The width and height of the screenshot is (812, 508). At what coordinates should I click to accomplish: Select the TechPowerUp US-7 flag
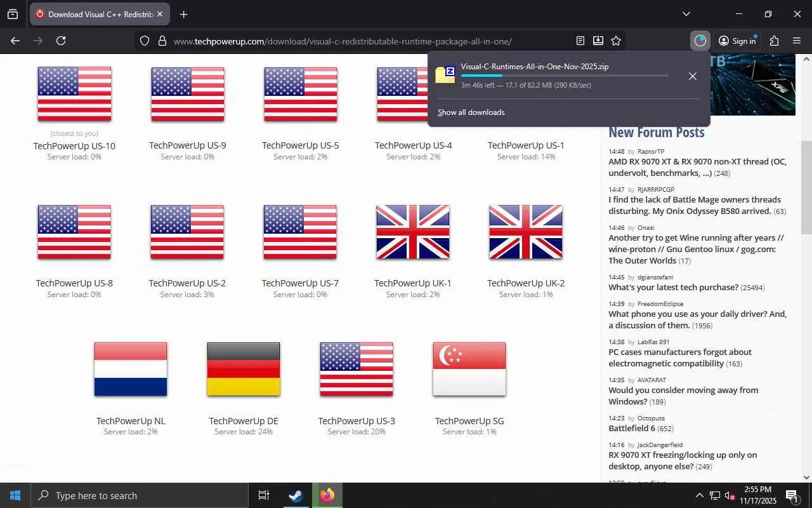pos(300,232)
